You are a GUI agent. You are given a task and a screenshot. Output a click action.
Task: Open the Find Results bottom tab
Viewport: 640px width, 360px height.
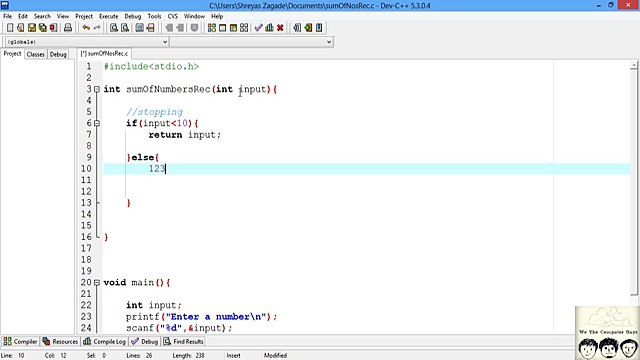coord(183,341)
